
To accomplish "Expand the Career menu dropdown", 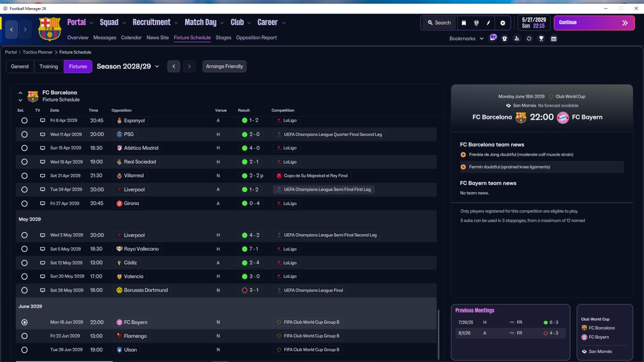I will pyautogui.click(x=284, y=23).
